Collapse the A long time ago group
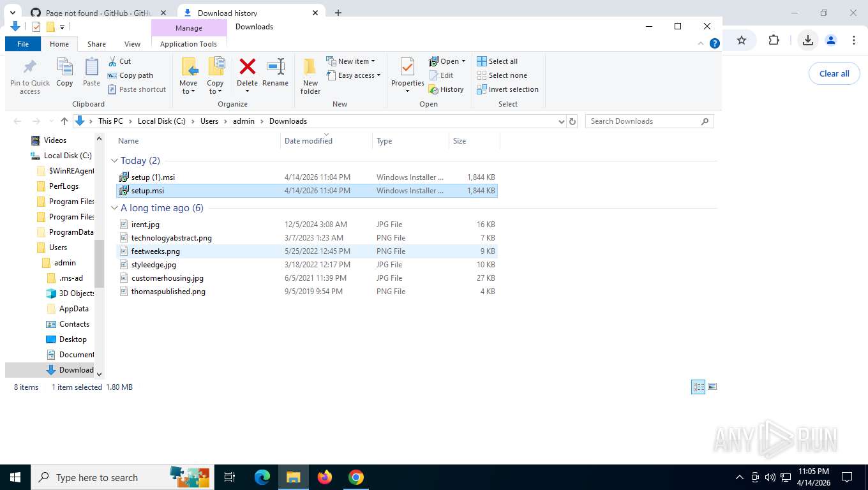 (114, 208)
